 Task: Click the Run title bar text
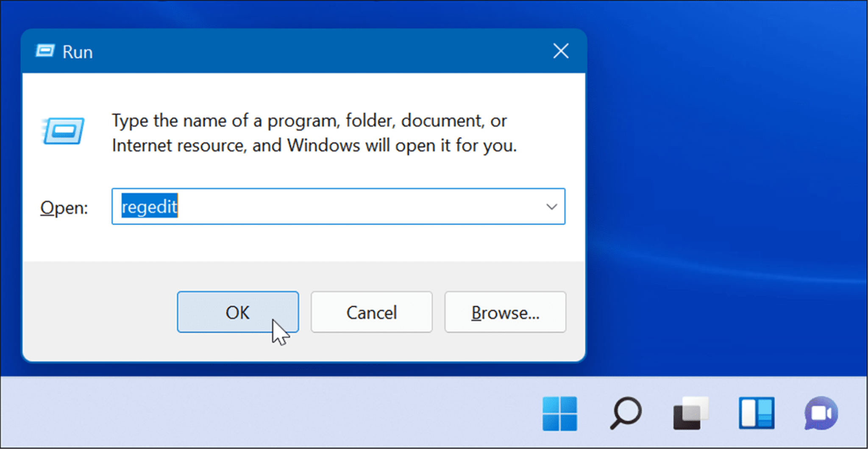[x=78, y=51]
